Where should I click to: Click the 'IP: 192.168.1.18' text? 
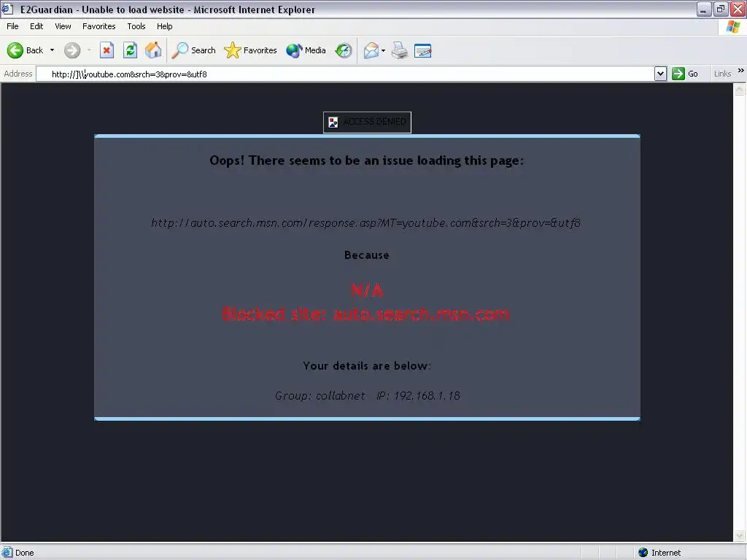click(418, 396)
